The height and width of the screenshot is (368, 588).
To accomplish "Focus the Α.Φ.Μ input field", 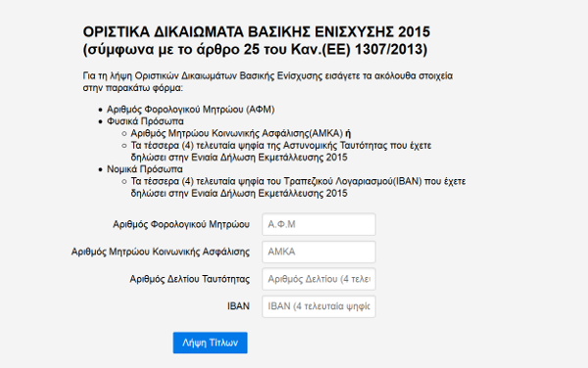I will coord(318,224).
